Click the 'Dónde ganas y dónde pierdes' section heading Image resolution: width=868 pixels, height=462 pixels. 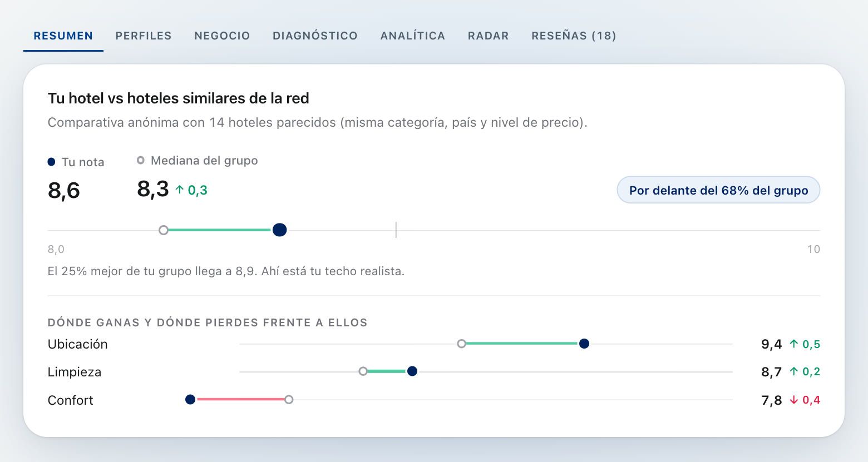coord(208,322)
